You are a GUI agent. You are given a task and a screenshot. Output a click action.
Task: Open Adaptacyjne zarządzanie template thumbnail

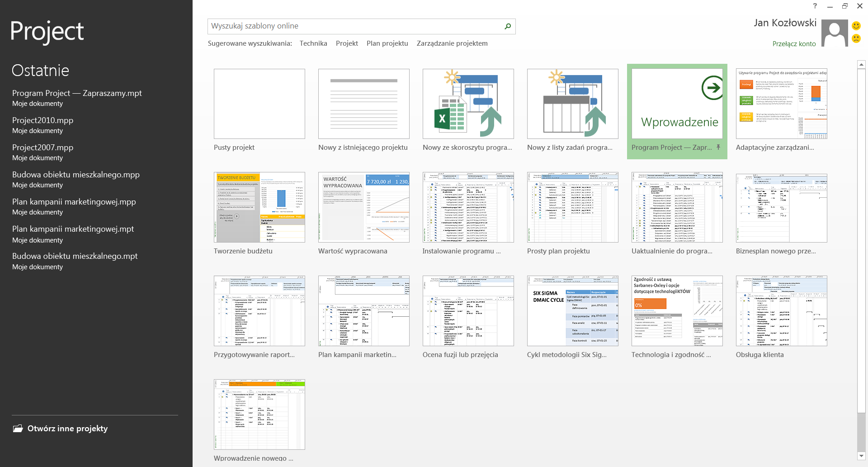click(x=781, y=104)
